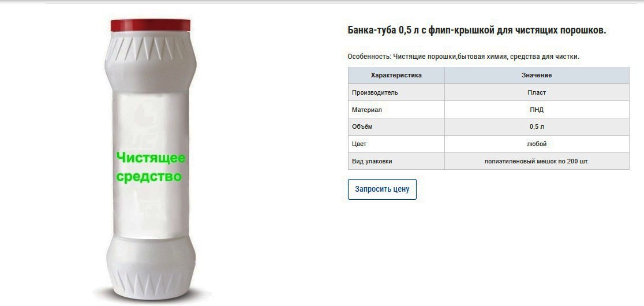
Task: Click the ПНД material value
Action: pyautogui.click(x=537, y=110)
